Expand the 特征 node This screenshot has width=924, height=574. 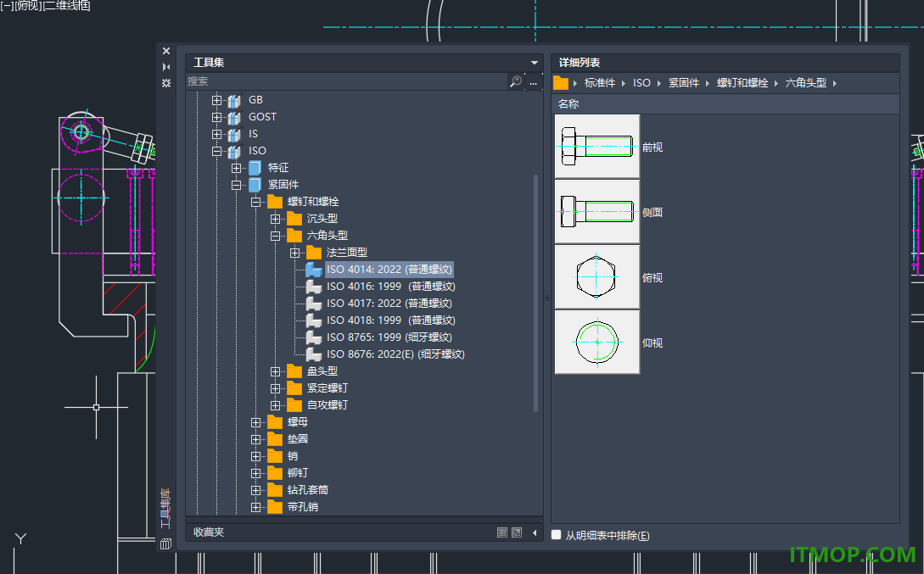[237, 169]
